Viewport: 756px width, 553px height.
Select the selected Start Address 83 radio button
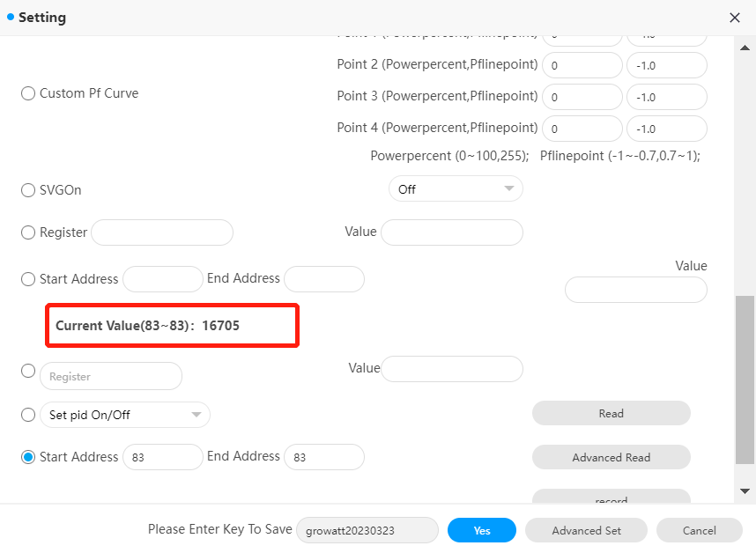click(x=28, y=457)
